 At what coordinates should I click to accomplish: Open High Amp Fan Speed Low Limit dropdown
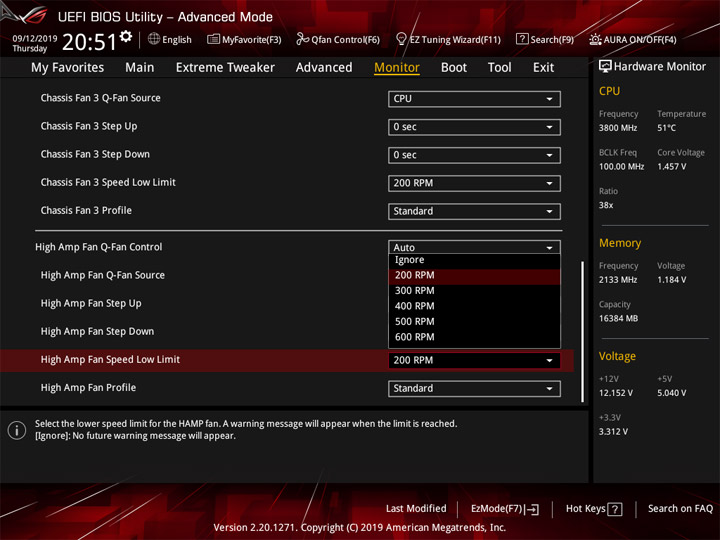(x=474, y=360)
